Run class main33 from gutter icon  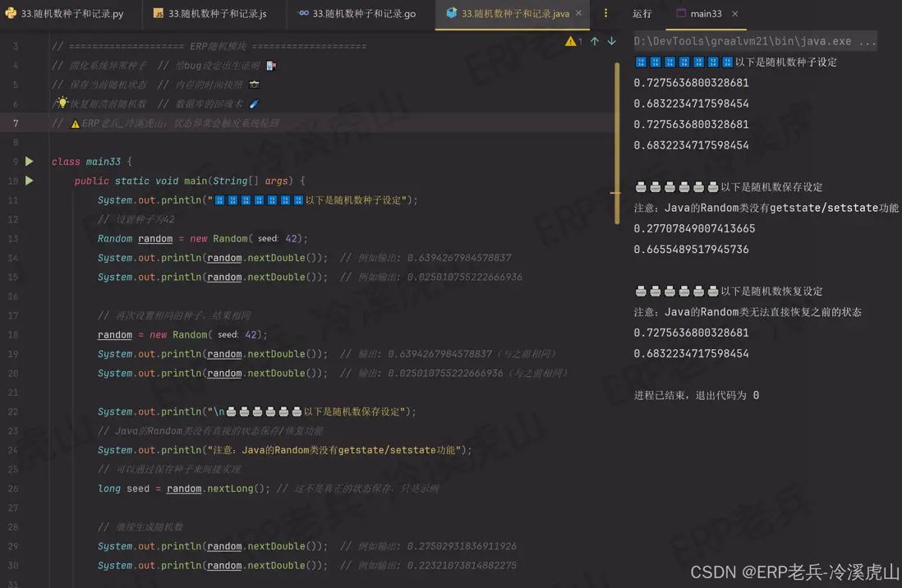pyautogui.click(x=30, y=162)
